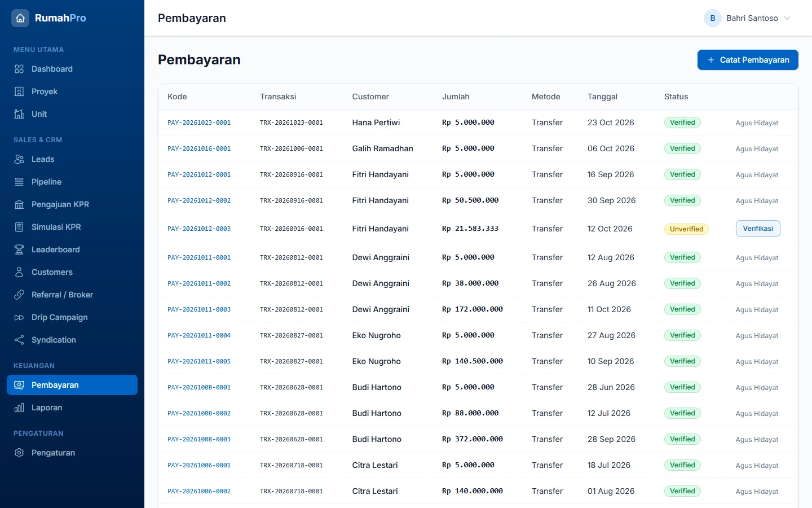812x508 pixels.
Task: Click the Jumlah column header
Action: pyautogui.click(x=456, y=97)
